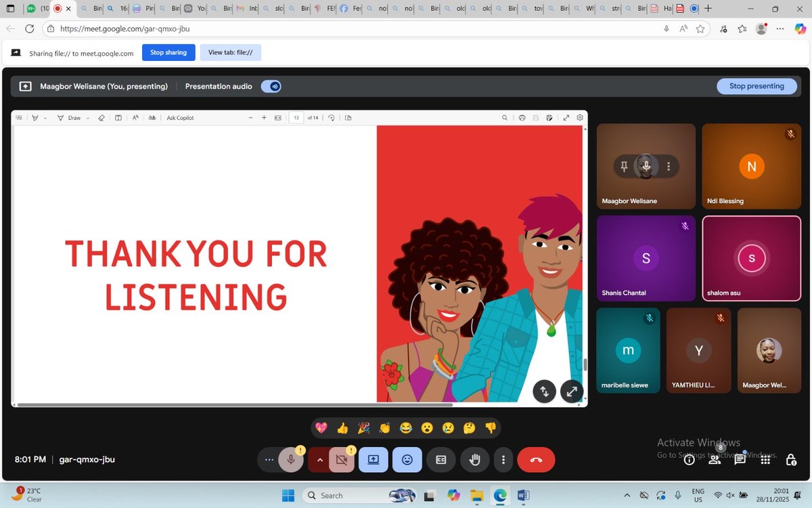Send the thinking face reaction
The height and width of the screenshot is (508, 812).
(469, 428)
